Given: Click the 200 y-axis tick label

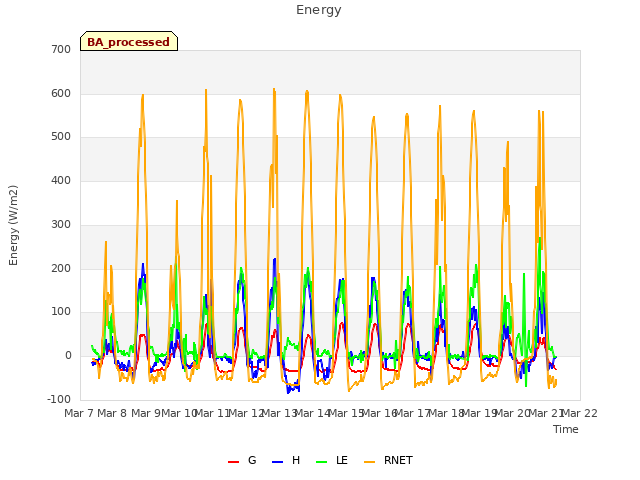Looking at the screenshot, I should click(x=61, y=269).
